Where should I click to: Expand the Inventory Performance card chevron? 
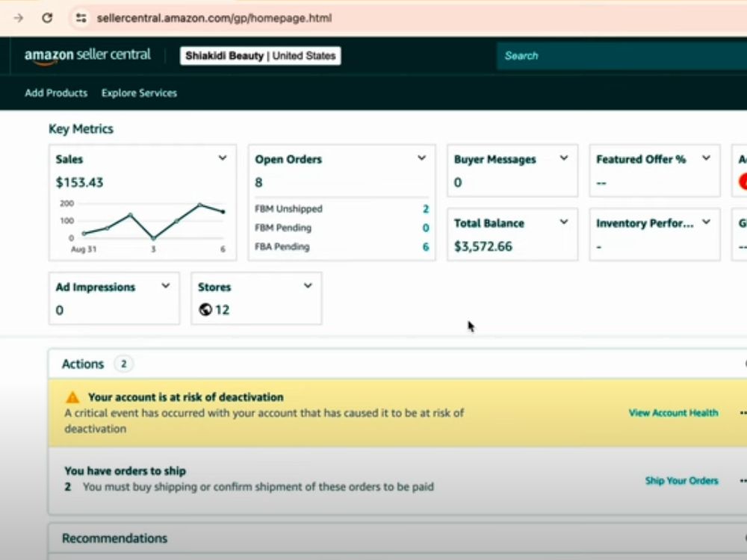(706, 222)
